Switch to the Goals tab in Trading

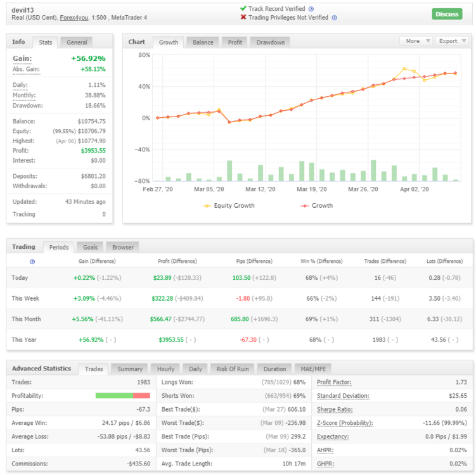[90, 247]
